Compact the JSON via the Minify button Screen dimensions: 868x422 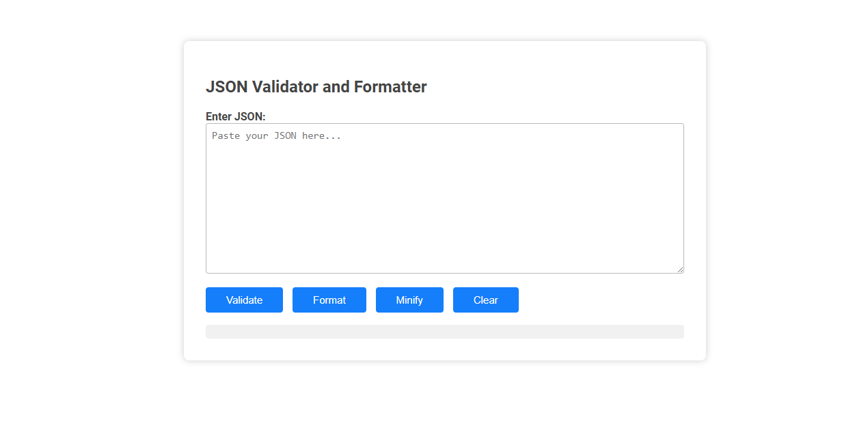coord(409,300)
